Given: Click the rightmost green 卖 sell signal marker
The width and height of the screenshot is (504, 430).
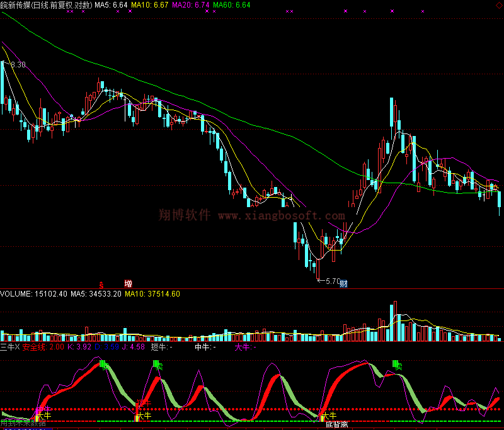Looking at the screenshot, I should coord(397,365).
